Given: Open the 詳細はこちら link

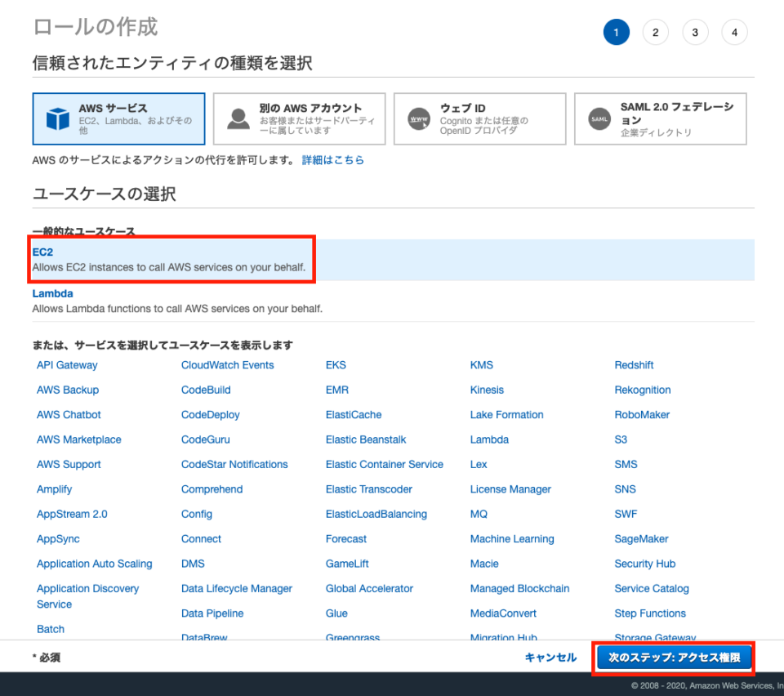Looking at the screenshot, I should [x=333, y=160].
